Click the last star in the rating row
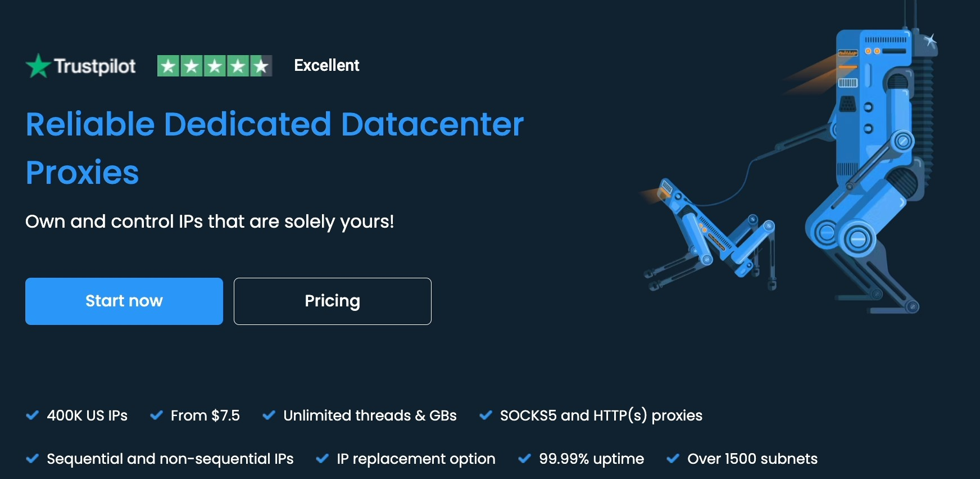The width and height of the screenshot is (980, 479). (x=262, y=65)
